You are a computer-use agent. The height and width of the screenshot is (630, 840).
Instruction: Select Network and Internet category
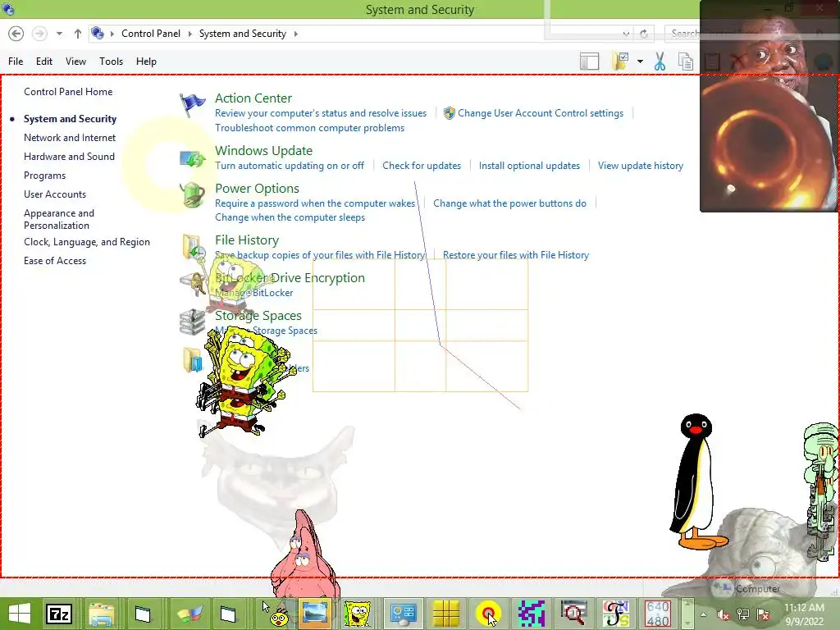(70, 138)
